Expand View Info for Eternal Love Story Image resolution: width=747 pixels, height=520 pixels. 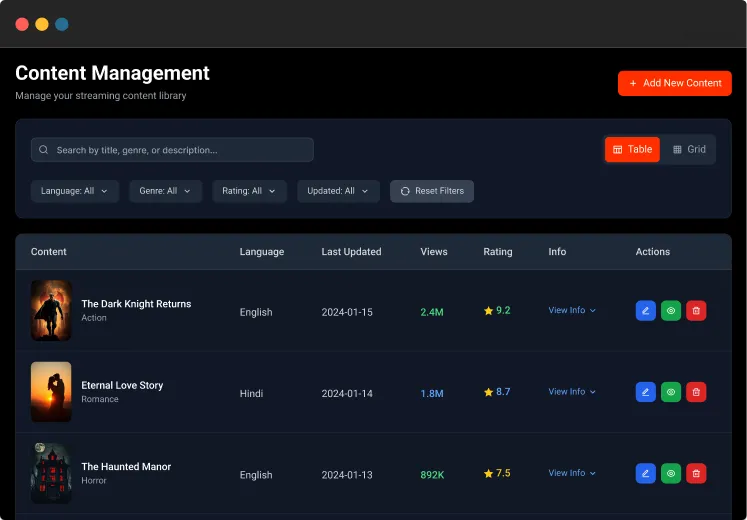[x=572, y=391]
